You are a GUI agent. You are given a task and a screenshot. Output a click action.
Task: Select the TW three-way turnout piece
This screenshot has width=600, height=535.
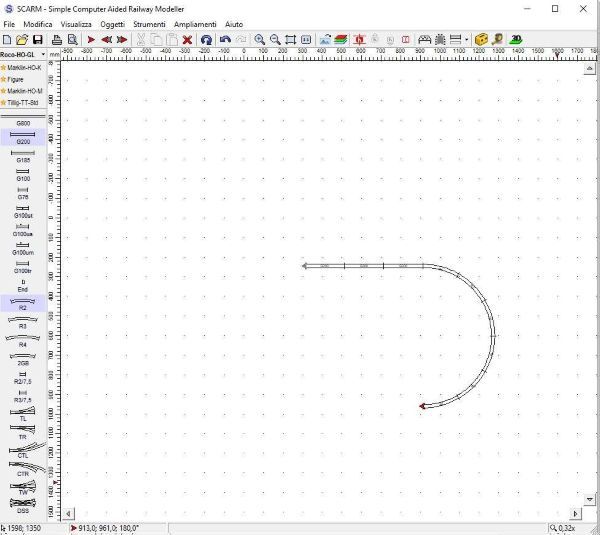coord(23,488)
